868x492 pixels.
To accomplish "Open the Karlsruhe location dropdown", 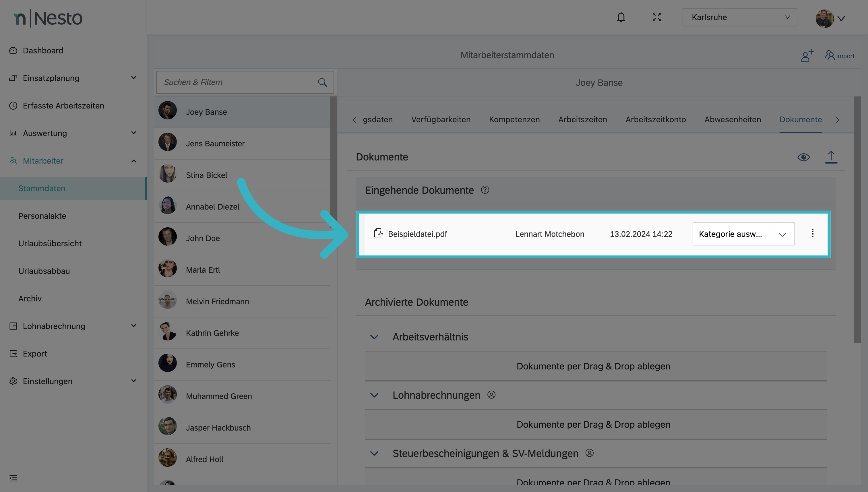I will [739, 17].
